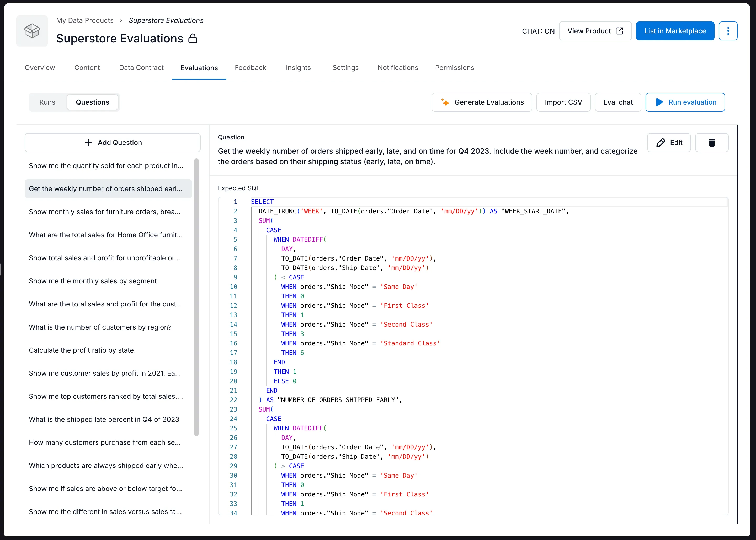Open Eval chat
Viewport: 756px width, 540px height.
(x=618, y=102)
